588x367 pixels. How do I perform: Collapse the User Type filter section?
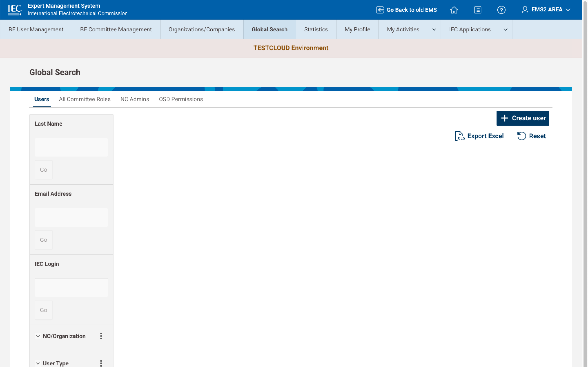click(x=38, y=363)
